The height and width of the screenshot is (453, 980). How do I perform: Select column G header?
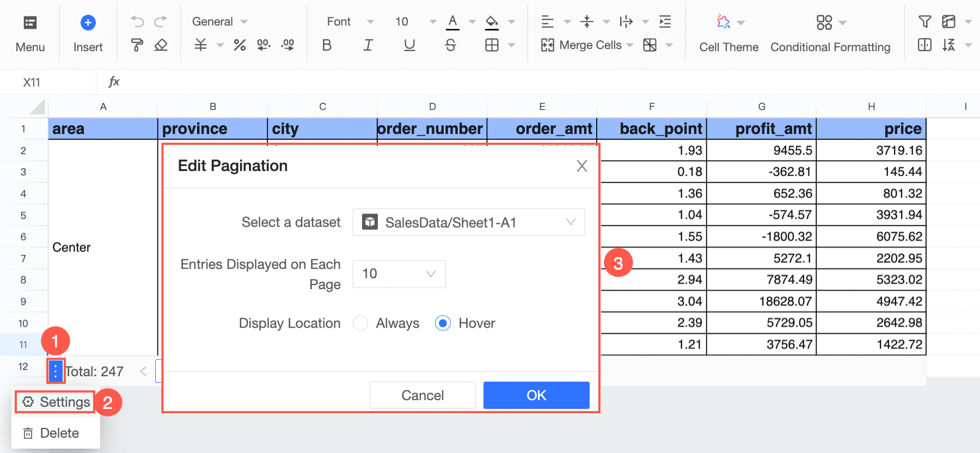pyautogui.click(x=762, y=107)
